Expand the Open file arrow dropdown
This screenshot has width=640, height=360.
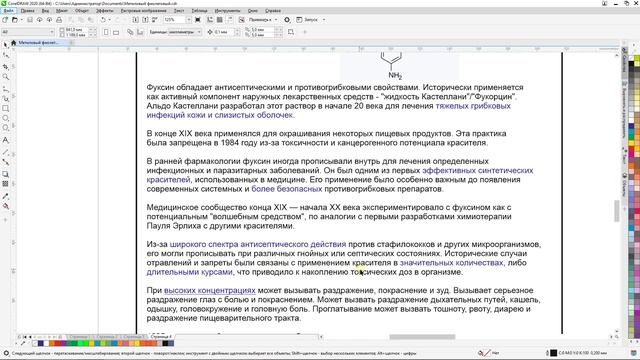[x=21, y=20]
